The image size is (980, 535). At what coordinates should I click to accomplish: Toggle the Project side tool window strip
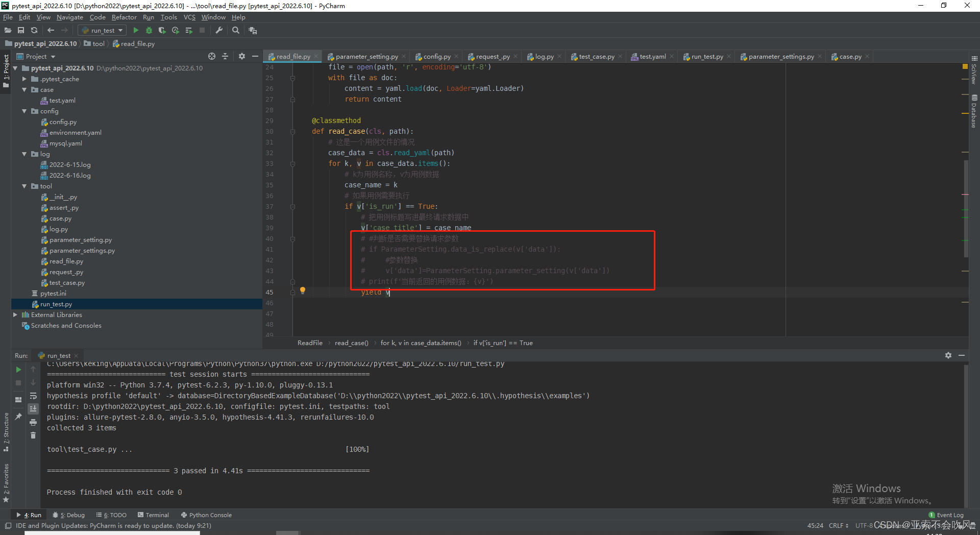click(6, 71)
